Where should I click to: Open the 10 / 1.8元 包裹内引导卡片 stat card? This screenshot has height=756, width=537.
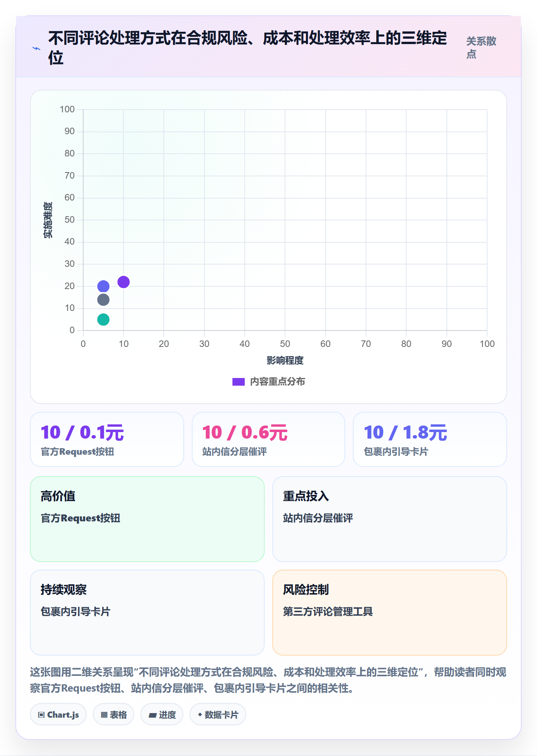[430, 439]
